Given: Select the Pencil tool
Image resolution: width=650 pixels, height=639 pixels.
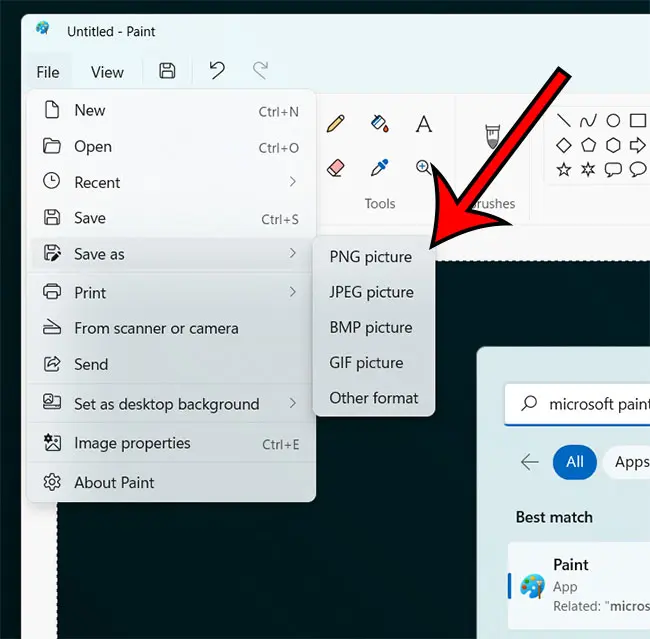Looking at the screenshot, I should (x=335, y=124).
